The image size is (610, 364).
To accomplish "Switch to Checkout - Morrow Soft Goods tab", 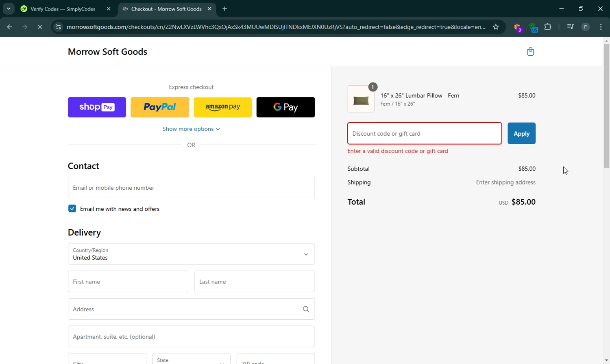I will (166, 9).
